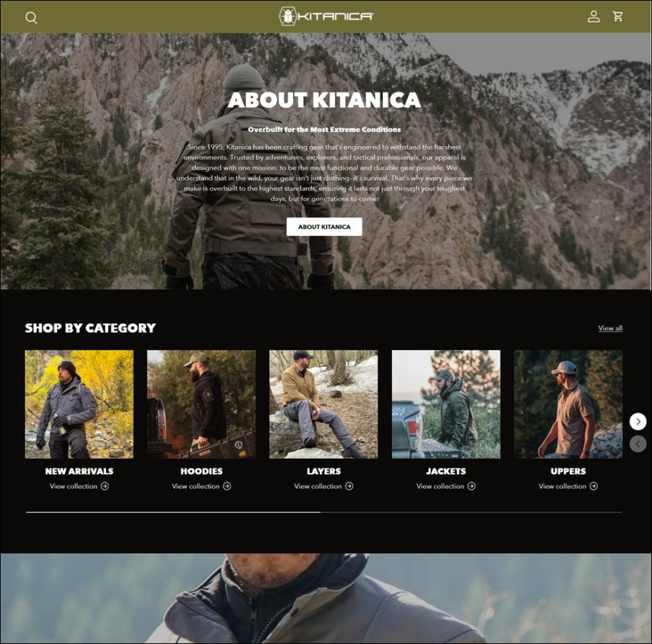Click the ABOUT KITANICA hero heading
The height and width of the screenshot is (644, 652).
click(x=325, y=100)
